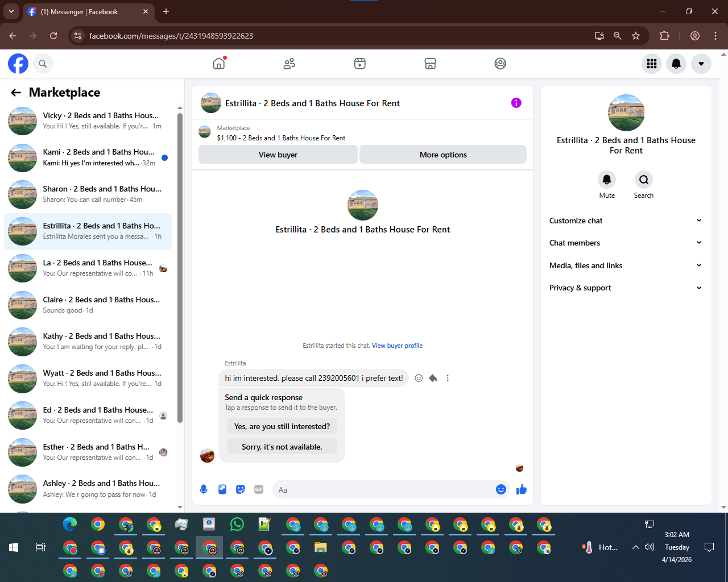Open the Chrome tab search dropdown arrow

pyautogui.click(x=11, y=11)
